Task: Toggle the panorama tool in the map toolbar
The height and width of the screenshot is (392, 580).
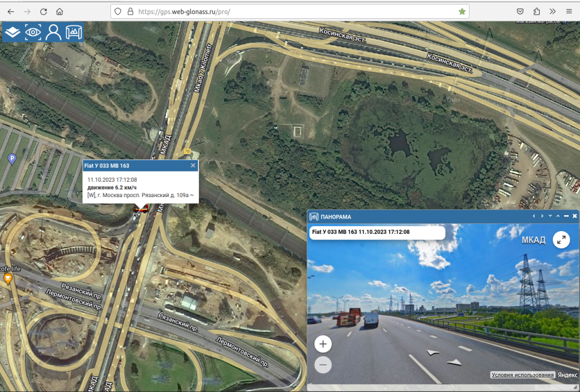Action: click(74, 32)
